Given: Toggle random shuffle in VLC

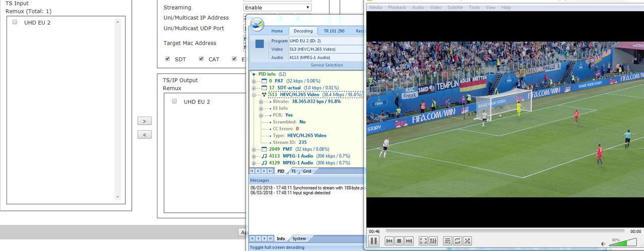Looking at the screenshot, I should [x=467, y=241].
